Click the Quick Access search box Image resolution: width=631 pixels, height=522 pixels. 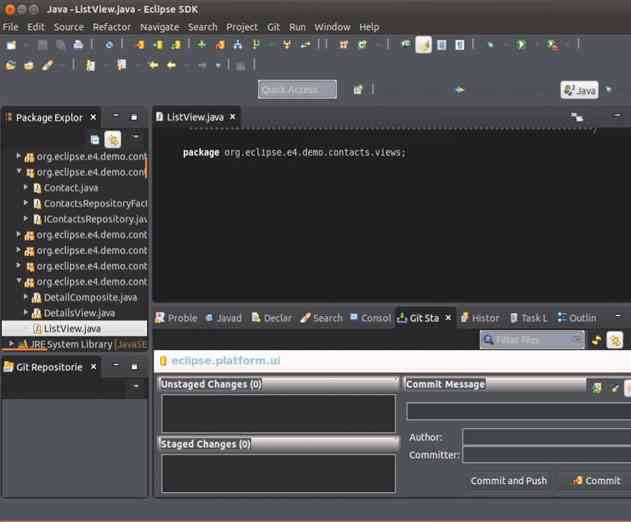(296, 90)
